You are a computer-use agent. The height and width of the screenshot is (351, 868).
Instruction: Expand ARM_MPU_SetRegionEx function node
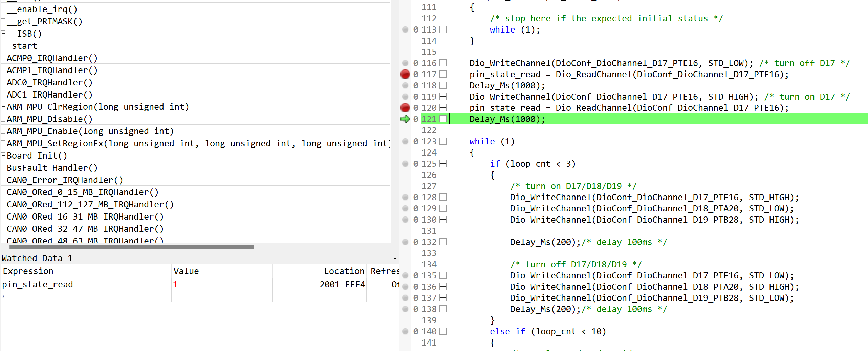(3, 143)
